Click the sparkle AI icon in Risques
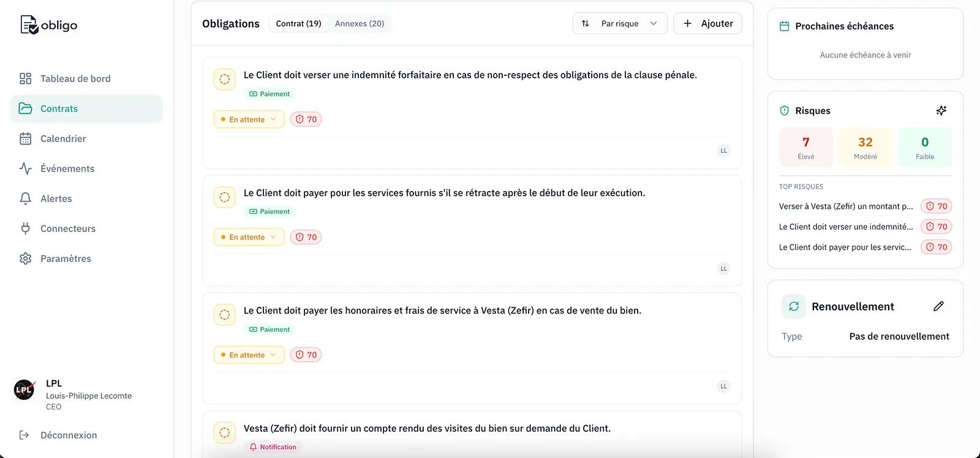The width and height of the screenshot is (980, 458). pyautogui.click(x=941, y=111)
